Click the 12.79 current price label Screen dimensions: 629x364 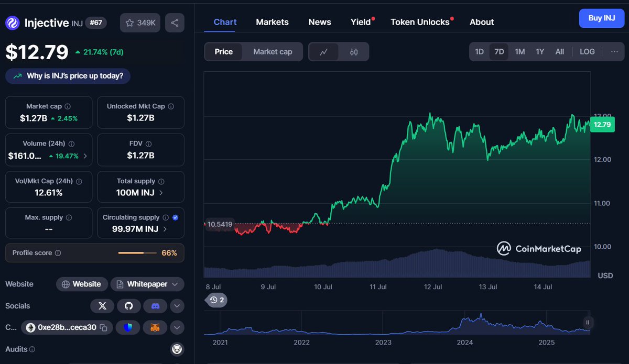click(602, 125)
